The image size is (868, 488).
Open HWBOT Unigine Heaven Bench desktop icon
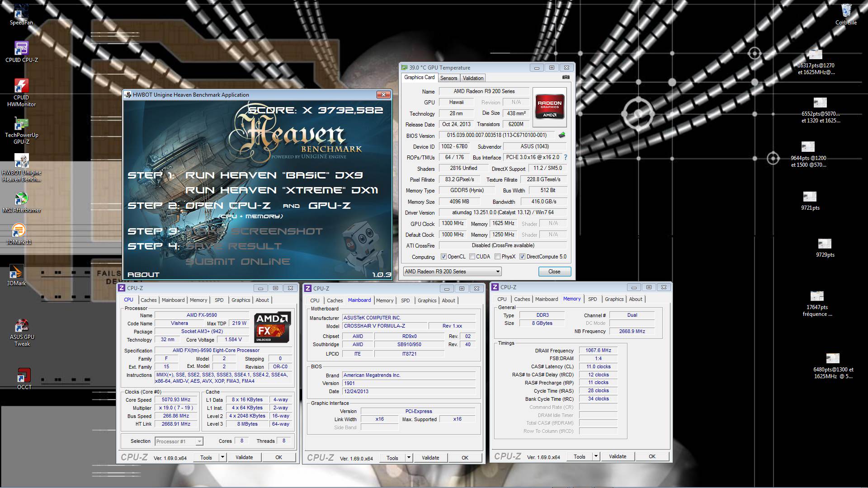(22, 168)
